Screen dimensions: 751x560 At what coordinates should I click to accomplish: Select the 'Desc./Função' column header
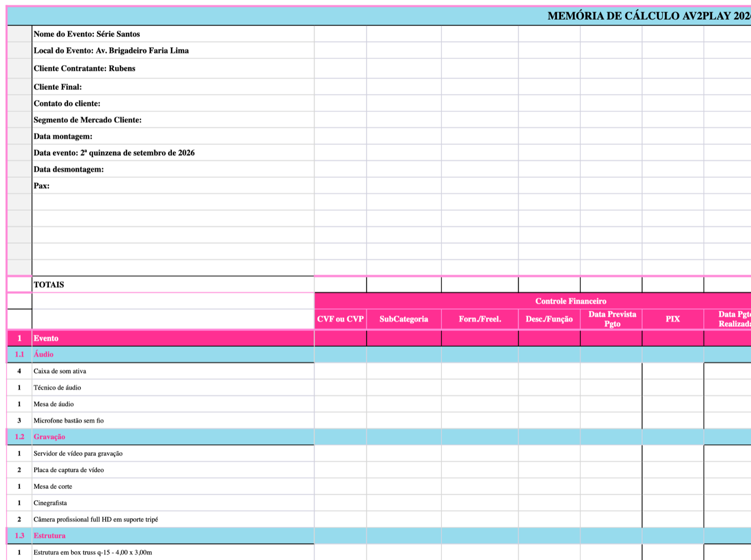549,319
